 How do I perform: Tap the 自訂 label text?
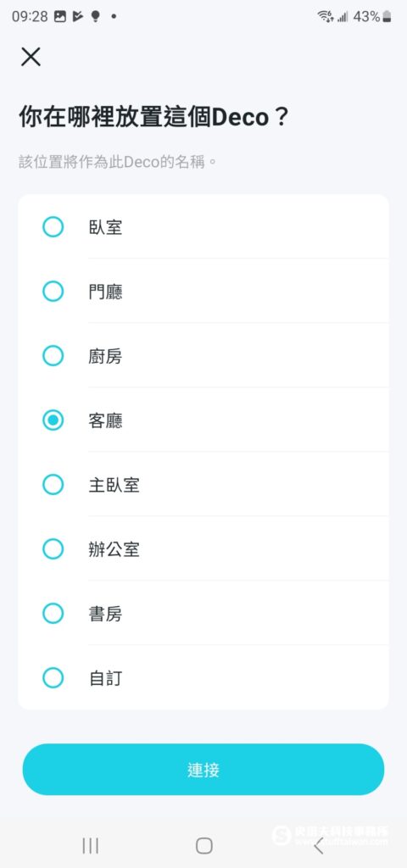105,678
